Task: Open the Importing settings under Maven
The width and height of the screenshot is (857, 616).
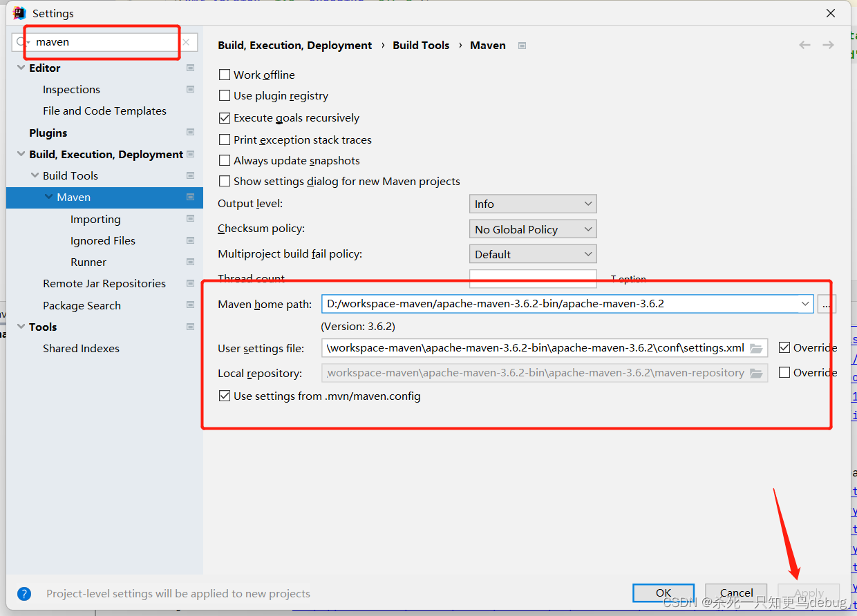Action: pos(95,219)
